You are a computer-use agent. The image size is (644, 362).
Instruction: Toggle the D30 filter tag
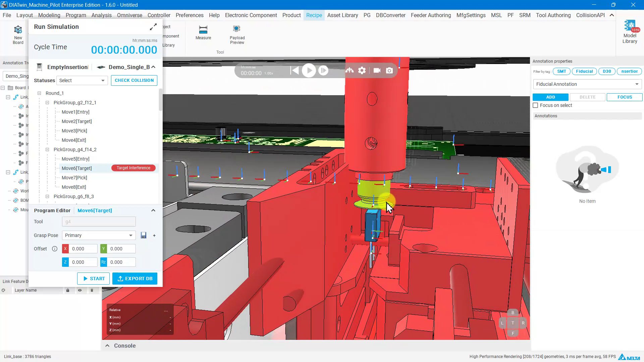click(607, 71)
